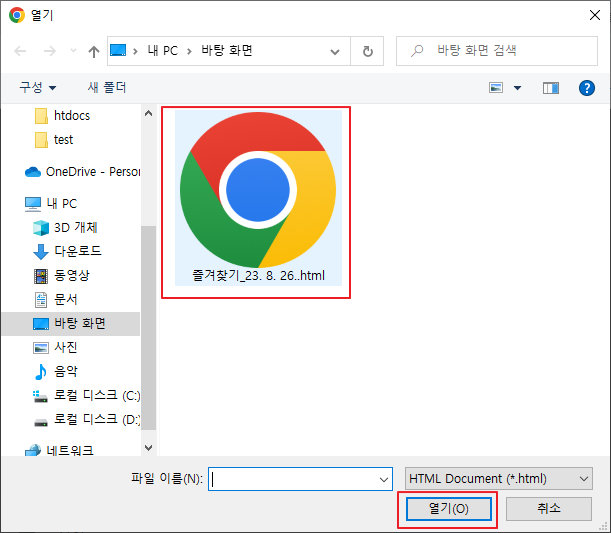Open the 음악 folder
This screenshot has height=533, width=611.
pyautogui.click(x=65, y=371)
